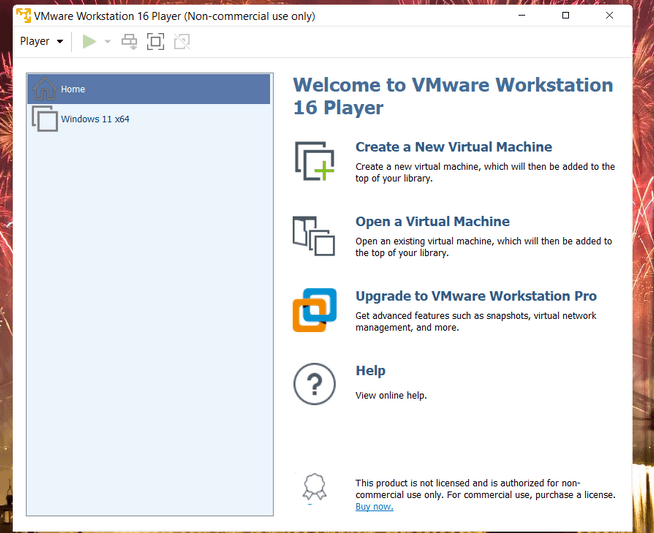Open the Help link

(x=370, y=370)
